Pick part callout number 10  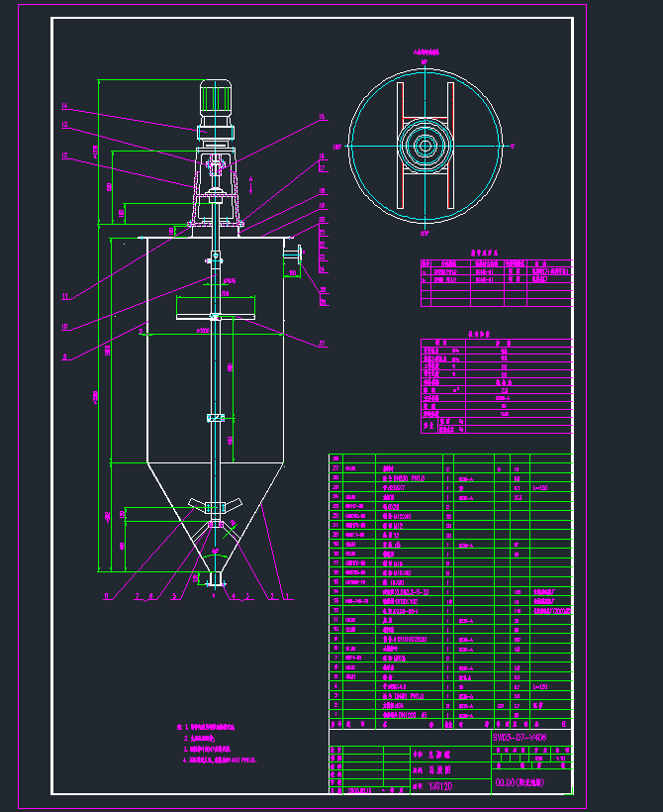[x=64, y=326]
